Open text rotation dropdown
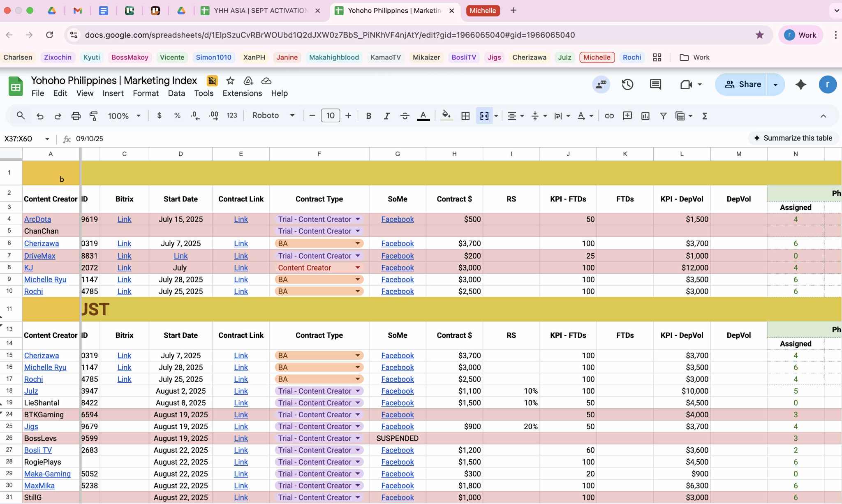 [585, 116]
